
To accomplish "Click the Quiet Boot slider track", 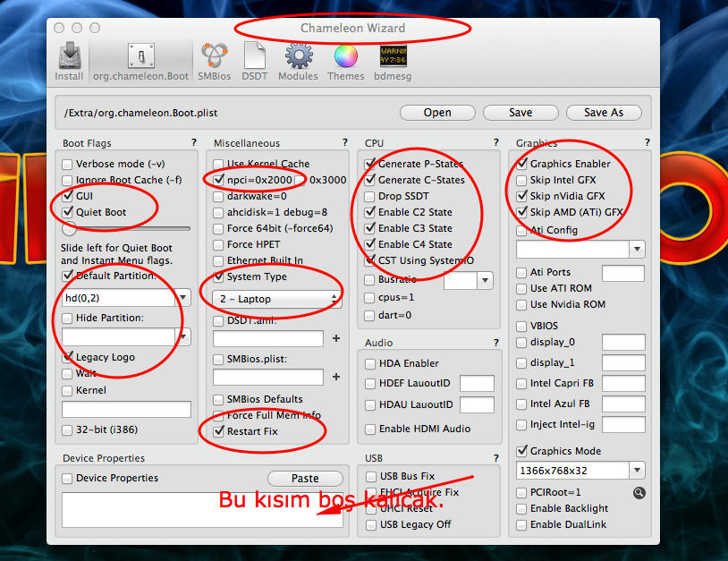I will coord(125,230).
